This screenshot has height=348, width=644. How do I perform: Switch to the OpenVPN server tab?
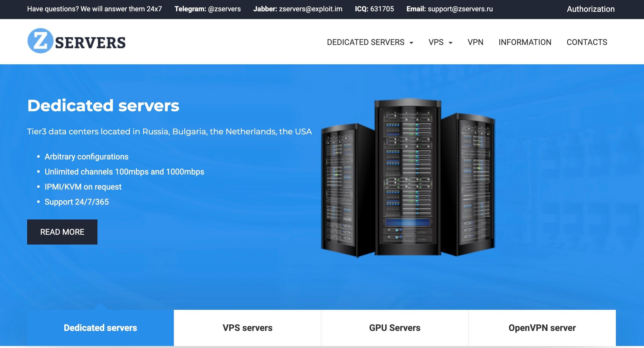click(542, 328)
